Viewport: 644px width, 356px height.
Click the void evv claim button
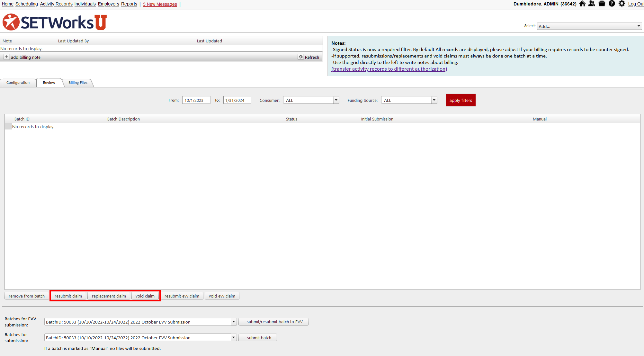point(222,296)
